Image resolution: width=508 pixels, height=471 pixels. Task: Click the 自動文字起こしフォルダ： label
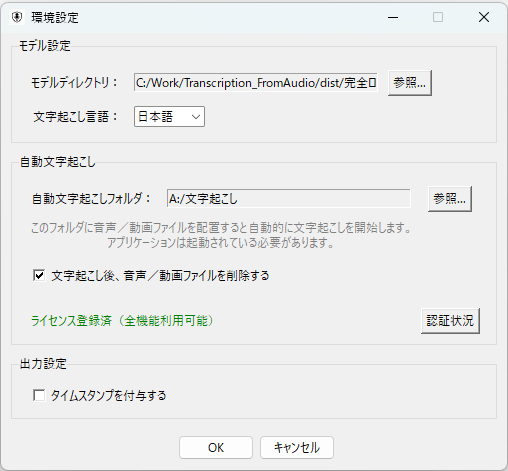pyautogui.click(x=92, y=199)
